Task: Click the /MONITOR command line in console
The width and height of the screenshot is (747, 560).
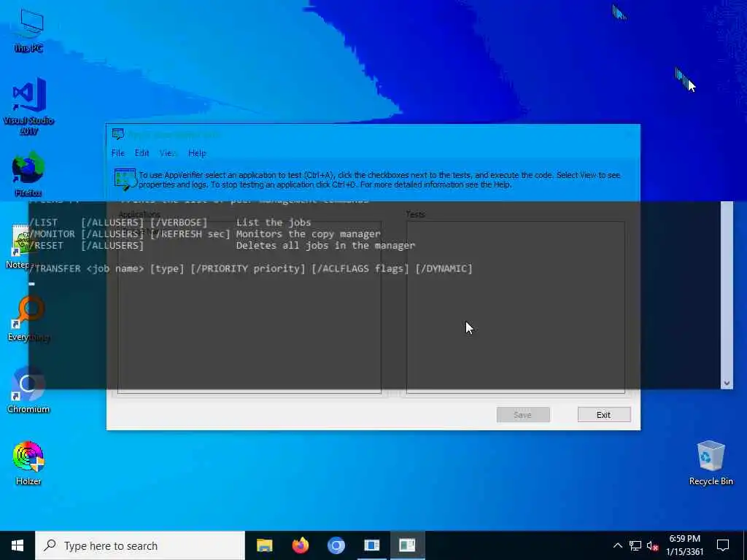Action: 205,234
